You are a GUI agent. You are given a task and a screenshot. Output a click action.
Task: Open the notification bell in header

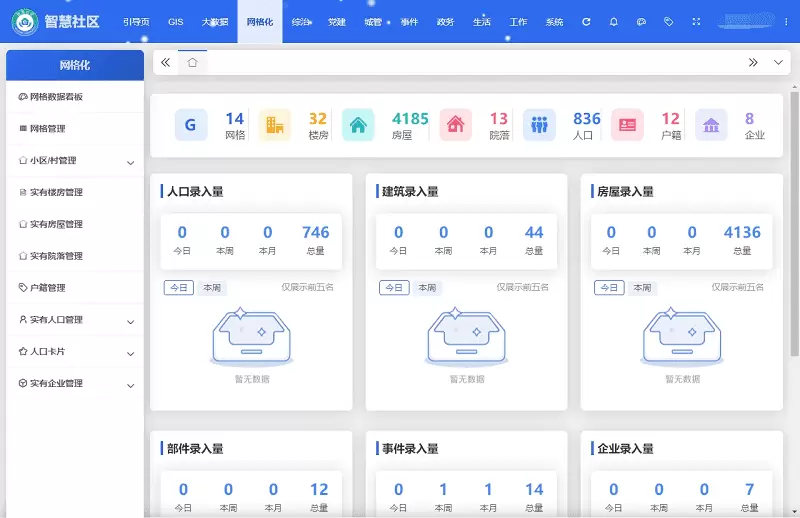[x=613, y=22]
